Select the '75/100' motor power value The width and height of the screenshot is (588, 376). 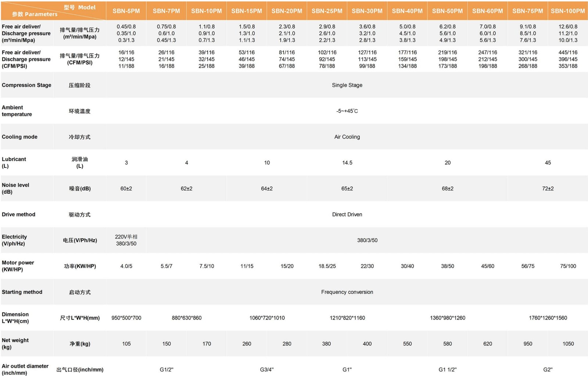click(x=568, y=266)
